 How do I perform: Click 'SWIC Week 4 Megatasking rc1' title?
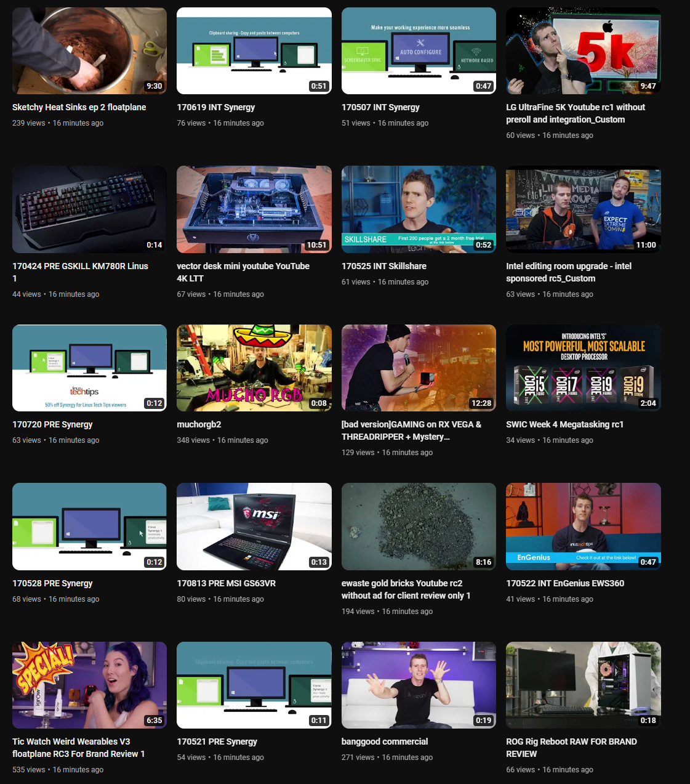point(565,424)
